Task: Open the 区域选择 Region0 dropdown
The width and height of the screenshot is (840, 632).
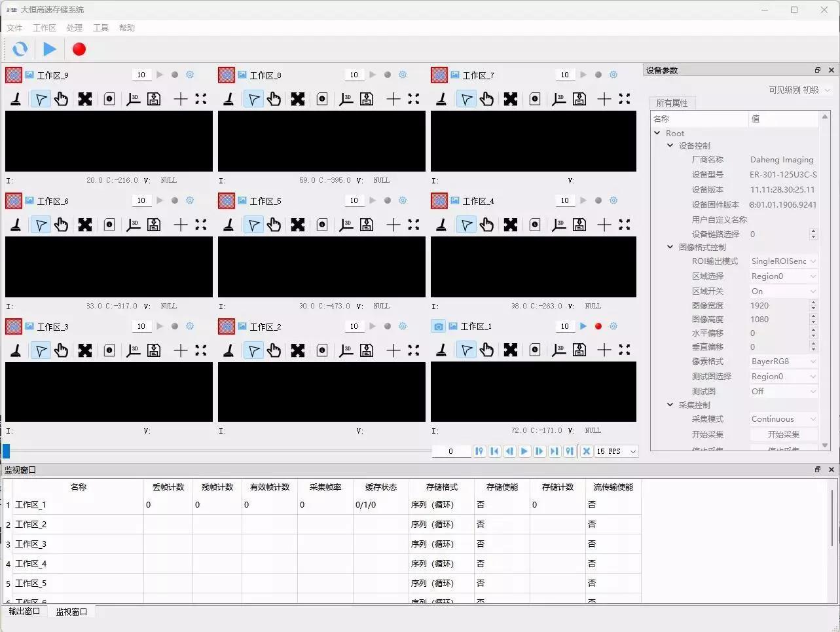Action: tap(783, 276)
